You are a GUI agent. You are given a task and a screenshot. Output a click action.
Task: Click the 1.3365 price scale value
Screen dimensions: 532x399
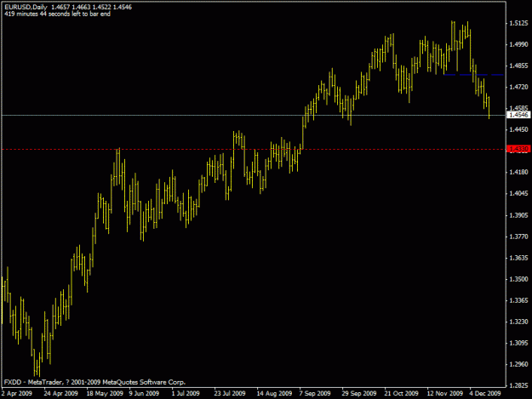[519, 300]
